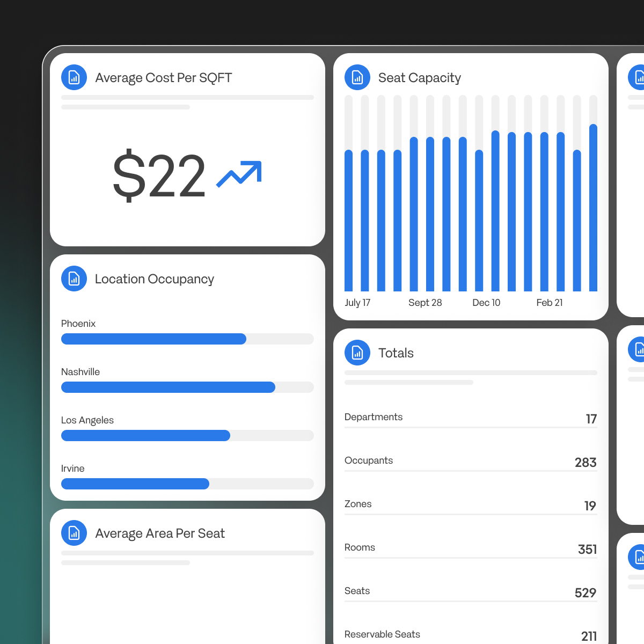Click the Average Area Per Seat icon
This screenshot has width=644, height=644.
click(74, 533)
